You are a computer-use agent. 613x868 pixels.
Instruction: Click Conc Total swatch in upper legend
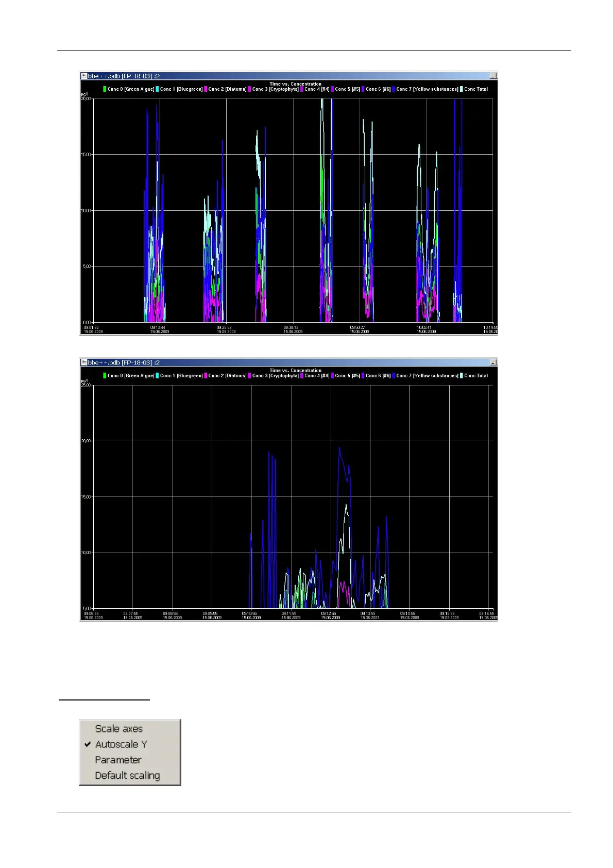coord(462,89)
